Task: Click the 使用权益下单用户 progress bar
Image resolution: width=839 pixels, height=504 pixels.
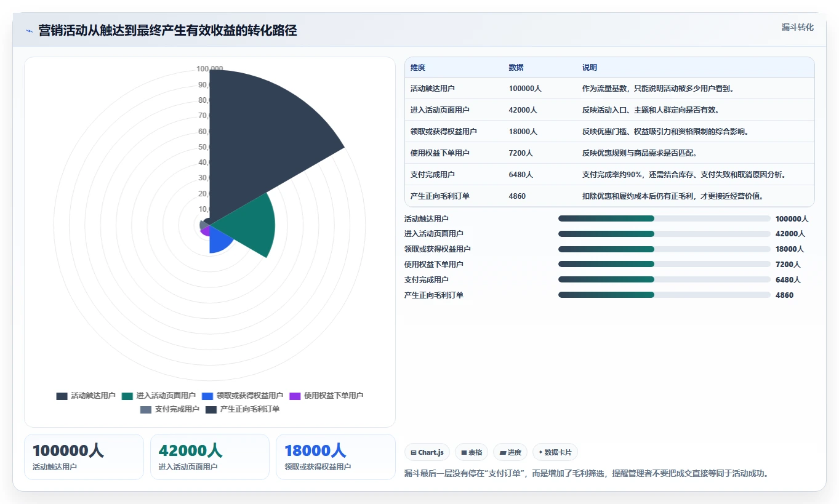Action: tap(664, 264)
